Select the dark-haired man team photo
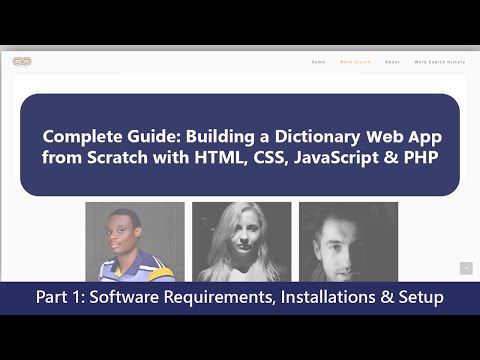Image resolution: width=480 pixels, height=360 pixels. pos(348,242)
